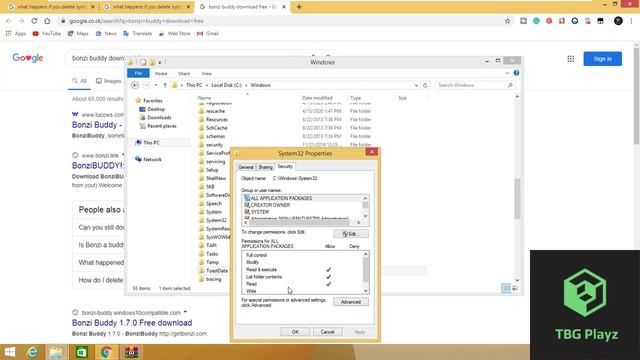
Task: Expand the Explorer address history dropdown
Action: pyautogui.click(x=416, y=85)
